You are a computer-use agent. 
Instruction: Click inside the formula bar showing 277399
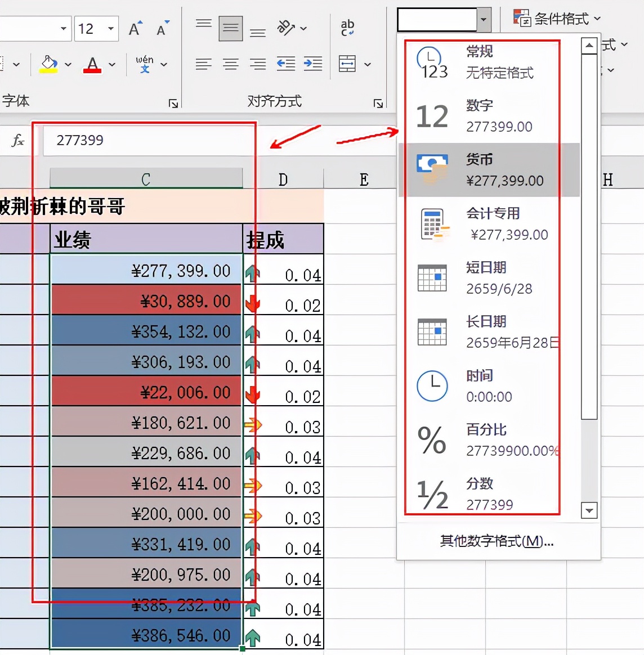pyautogui.click(x=146, y=141)
